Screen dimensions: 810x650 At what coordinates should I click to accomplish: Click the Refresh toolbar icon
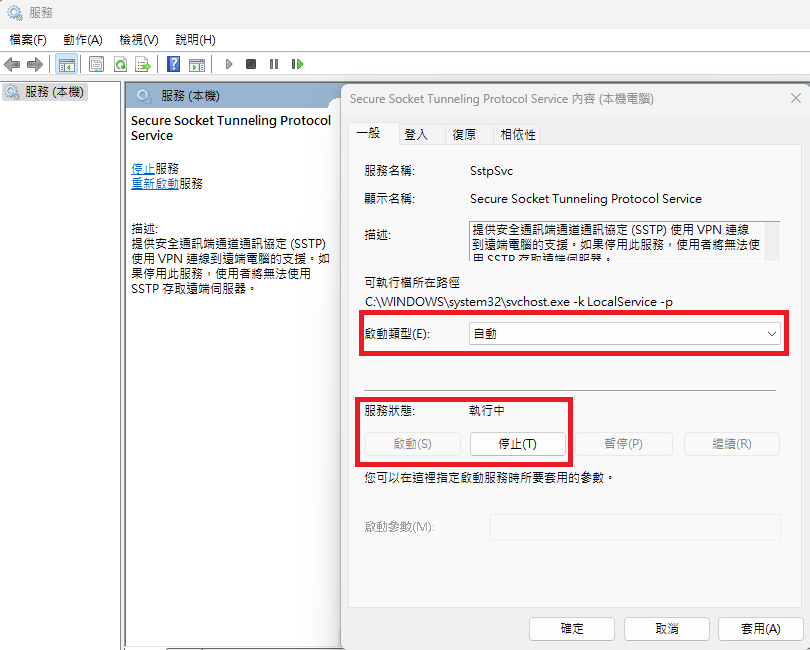120,65
